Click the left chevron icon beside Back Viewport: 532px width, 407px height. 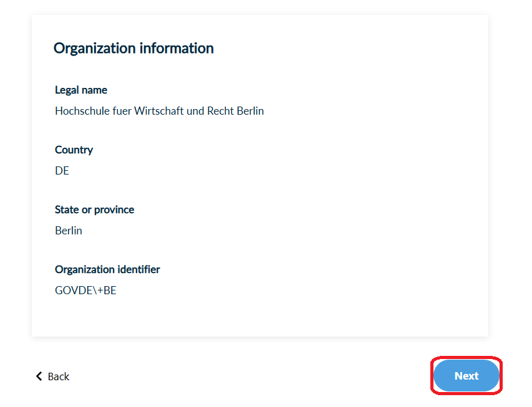[x=39, y=376]
